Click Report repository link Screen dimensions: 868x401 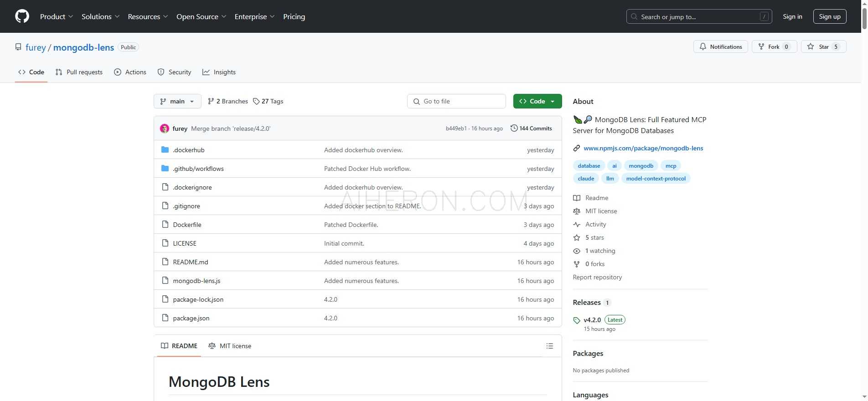pyautogui.click(x=597, y=277)
